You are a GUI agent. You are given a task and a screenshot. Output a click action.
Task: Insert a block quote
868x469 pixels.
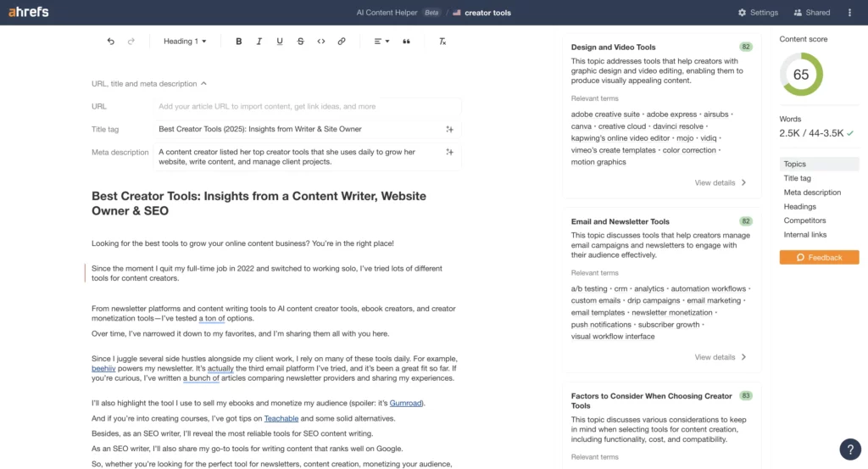pos(406,41)
